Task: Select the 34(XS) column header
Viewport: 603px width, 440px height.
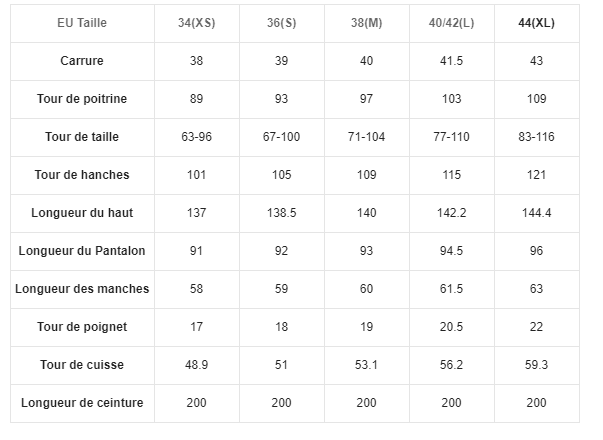Action: coord(197,23)
